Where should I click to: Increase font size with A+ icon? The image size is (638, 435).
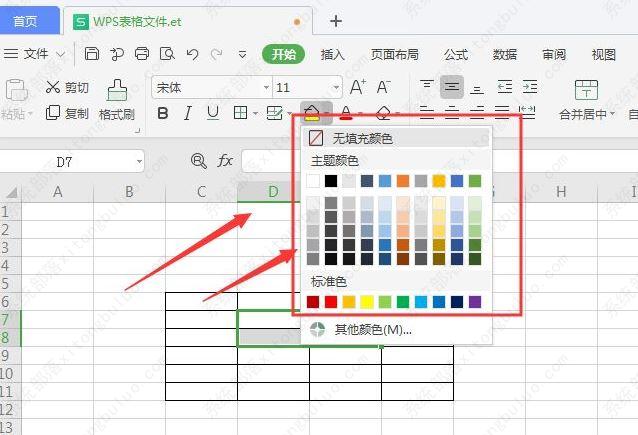click(x=358, y=87)
